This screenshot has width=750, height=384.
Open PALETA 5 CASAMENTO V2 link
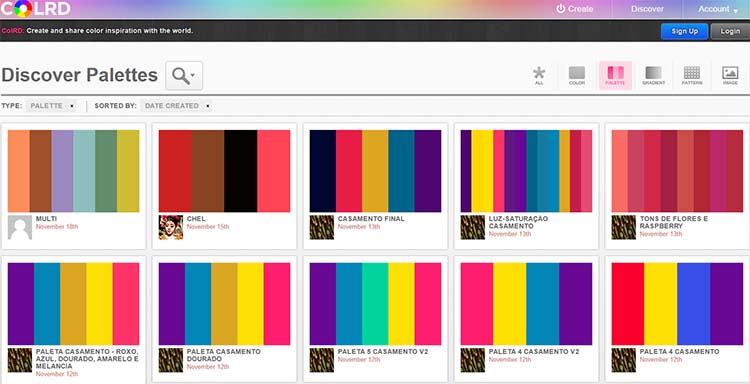tap(383, 351)
